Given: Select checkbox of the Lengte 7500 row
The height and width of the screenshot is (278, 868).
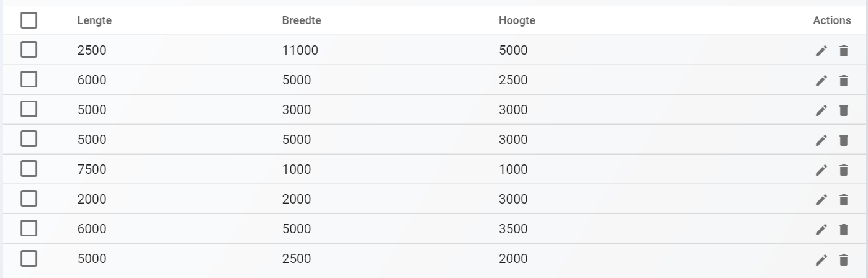Looking at the screenshot, I should click(x=29, y=169).
